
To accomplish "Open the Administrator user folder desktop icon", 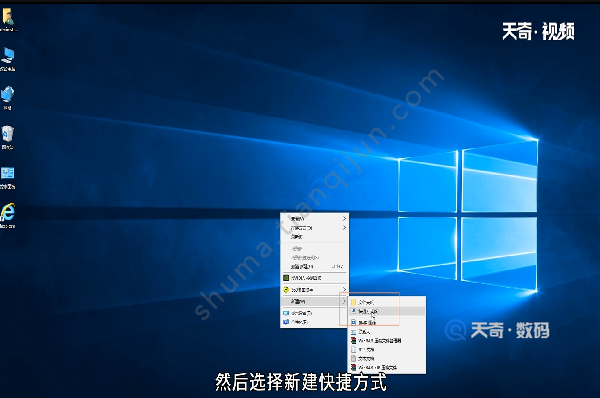I will click(x=8, y=19).
